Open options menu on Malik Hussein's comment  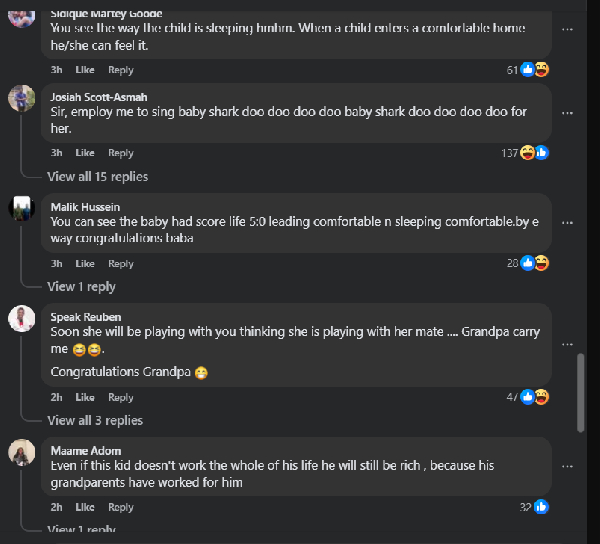(567, 222)
